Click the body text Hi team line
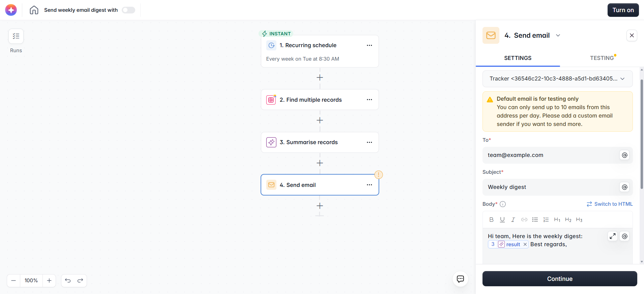Screen dimensions: 644x294 tap(535, 236)
